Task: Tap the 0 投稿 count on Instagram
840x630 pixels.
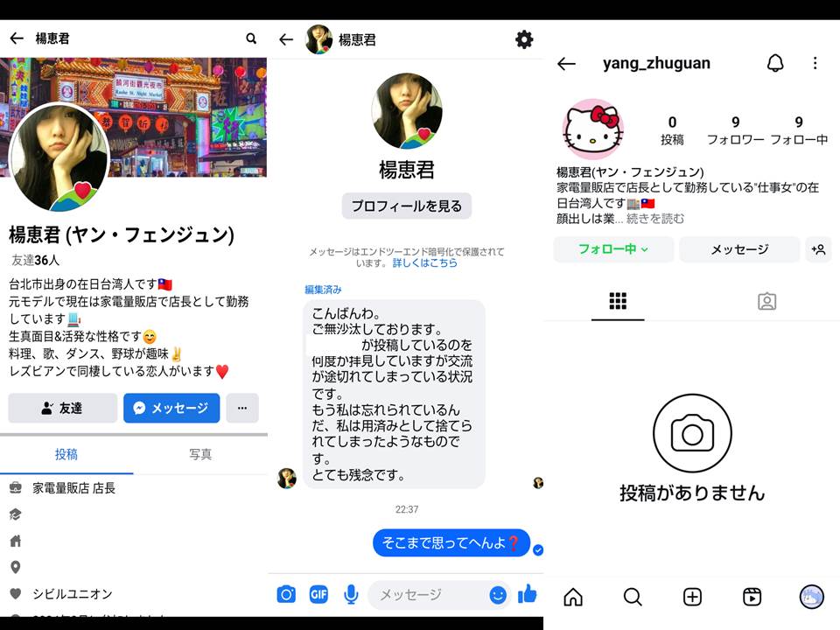Action: (x=672, y=130)
